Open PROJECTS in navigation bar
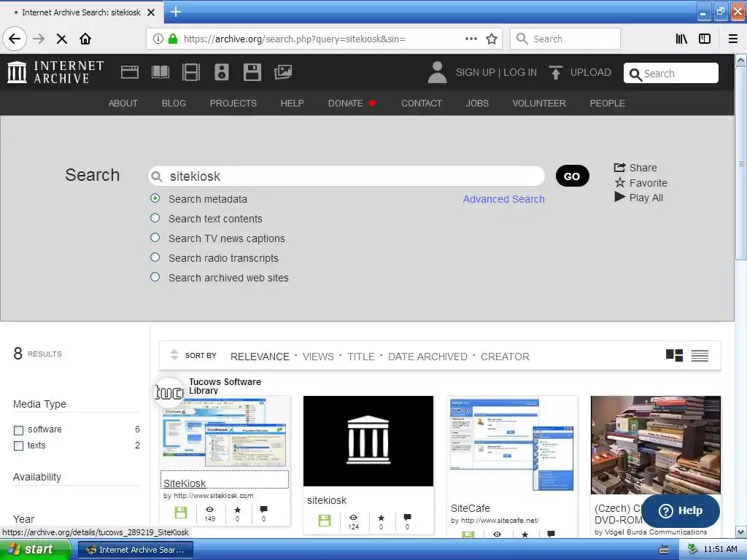Image resolution: width=747 pixels, height=560 pixels. 233,104
